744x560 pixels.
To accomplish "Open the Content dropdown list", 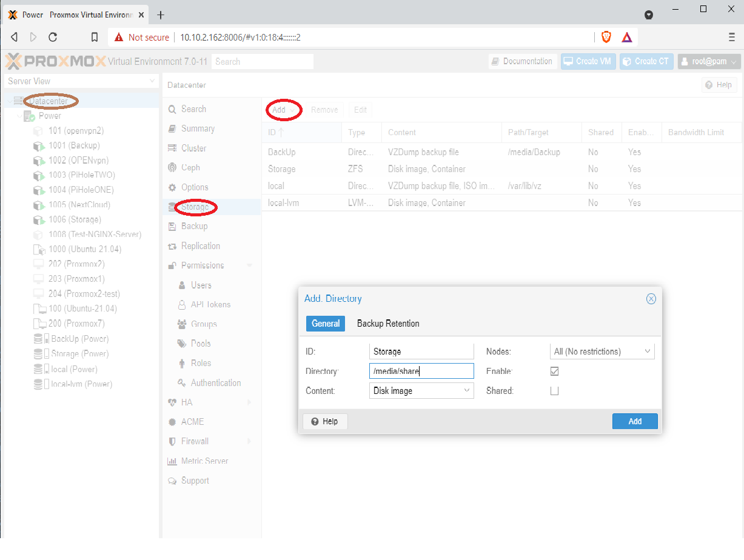I will tap(467, 391).
